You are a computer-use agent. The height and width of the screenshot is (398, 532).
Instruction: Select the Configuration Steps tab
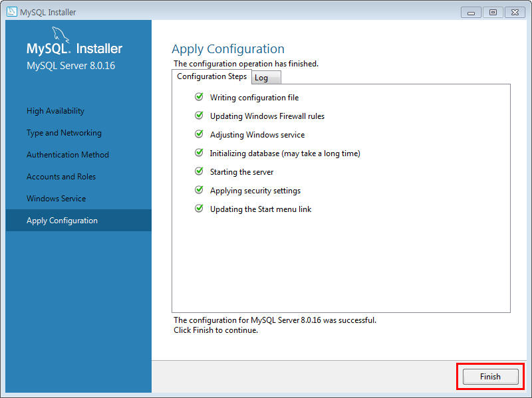(x=211, y=76)
